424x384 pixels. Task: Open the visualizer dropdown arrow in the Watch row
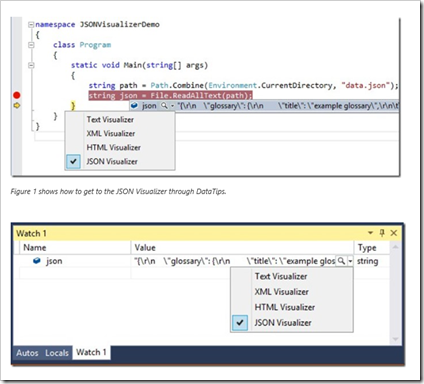[350, 261]
